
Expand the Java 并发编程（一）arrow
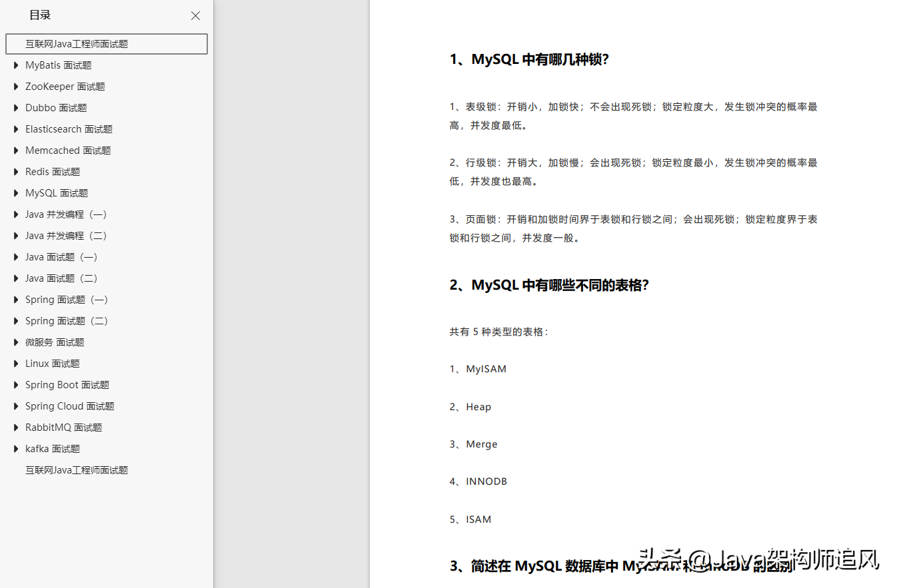pyautogui.click(x=16, y=214)
